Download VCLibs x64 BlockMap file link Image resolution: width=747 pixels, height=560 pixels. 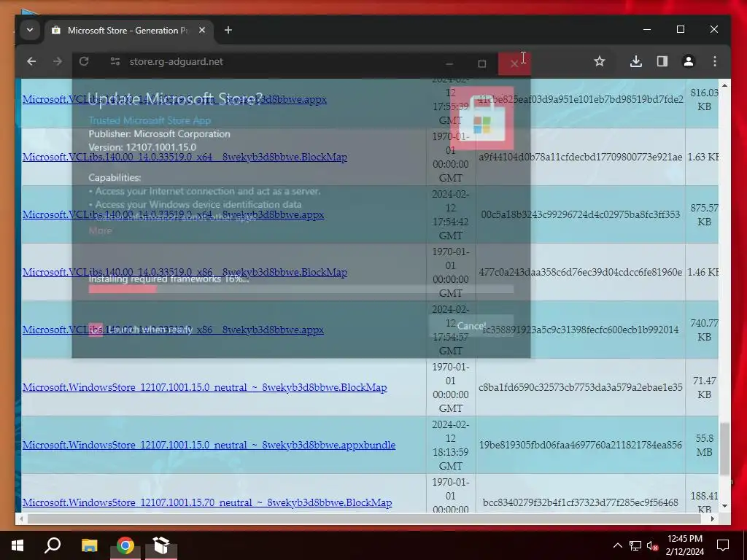[185, 157]
